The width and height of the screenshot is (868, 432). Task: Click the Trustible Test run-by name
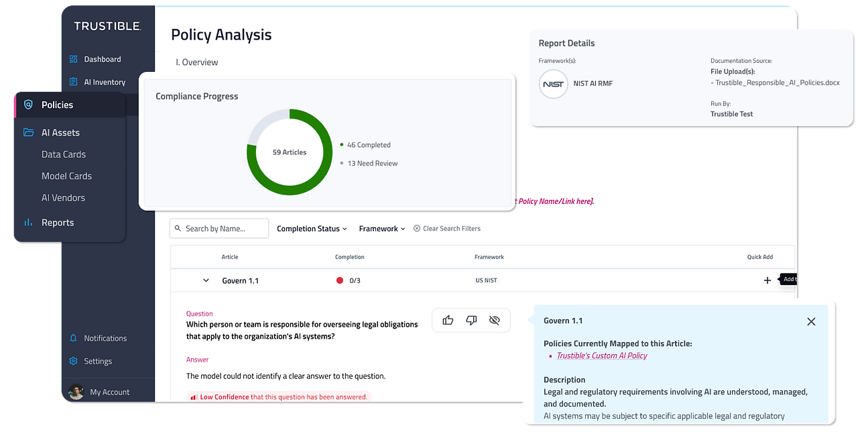pyautogui.click(x=732, y=114)
